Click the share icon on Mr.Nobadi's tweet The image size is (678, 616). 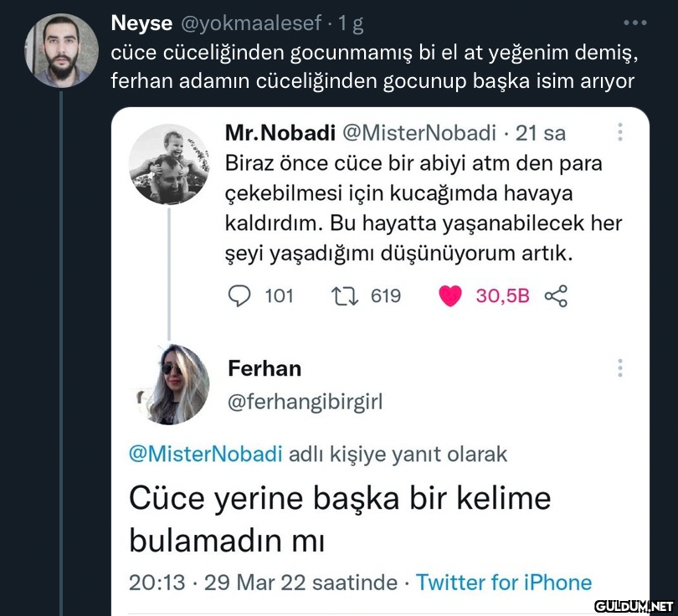[556, 295]
